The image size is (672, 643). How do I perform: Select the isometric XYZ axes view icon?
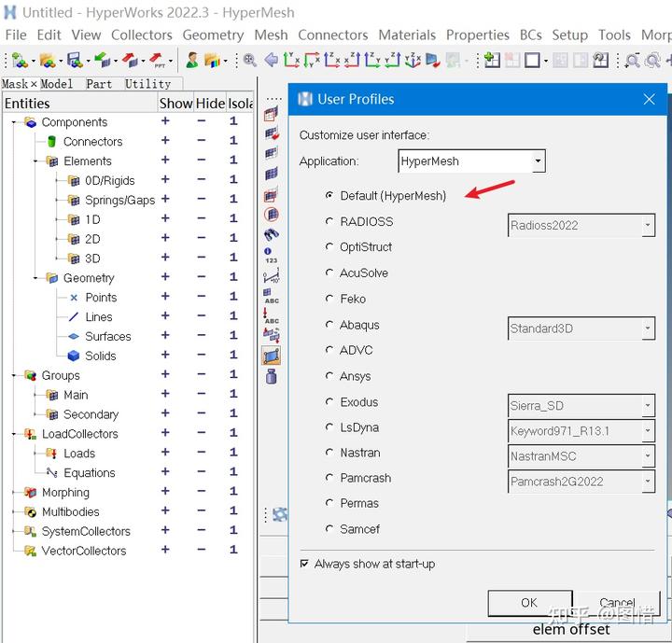(413, 61)
